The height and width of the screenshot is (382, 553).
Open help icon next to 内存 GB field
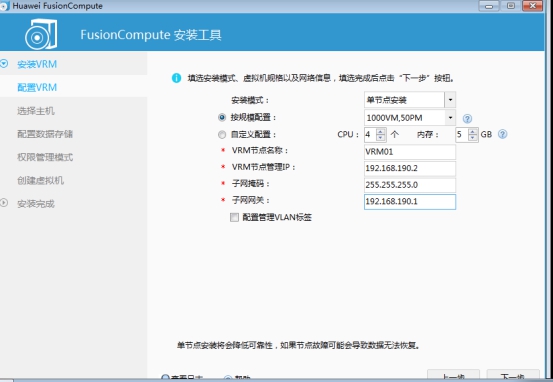503,134
